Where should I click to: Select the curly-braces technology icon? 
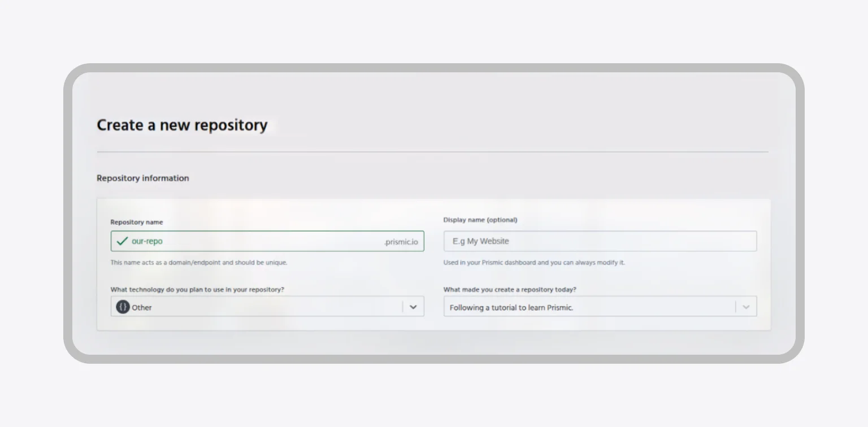122,307
